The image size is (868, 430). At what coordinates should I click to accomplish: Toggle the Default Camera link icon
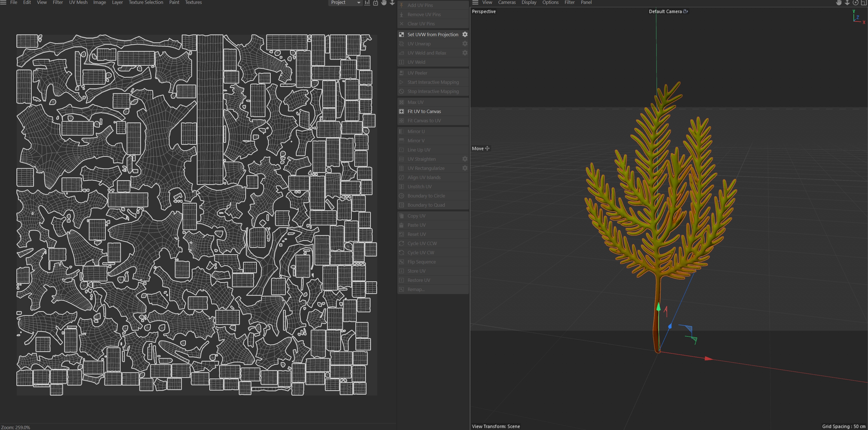tap(685, 11)
